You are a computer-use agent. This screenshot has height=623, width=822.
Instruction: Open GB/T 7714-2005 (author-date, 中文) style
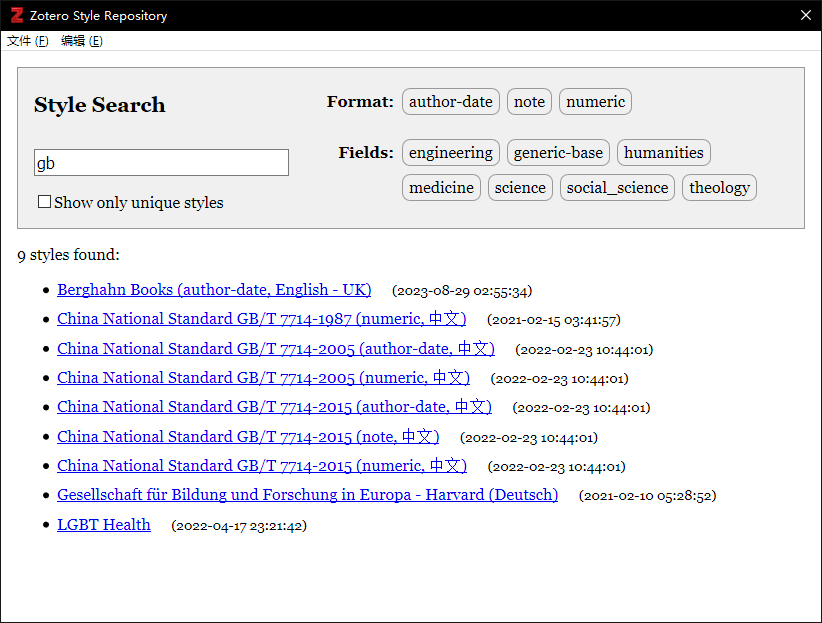point(276,349)
